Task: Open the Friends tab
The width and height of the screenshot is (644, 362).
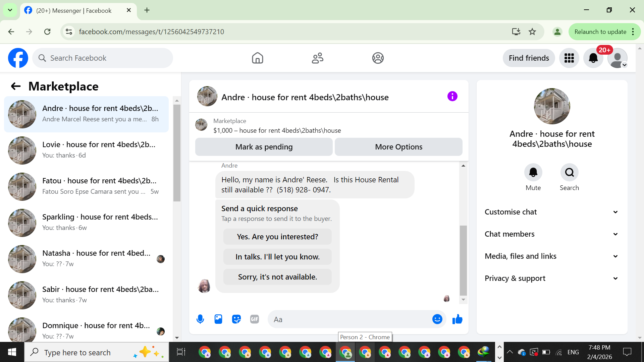Action: click(318, 58)
